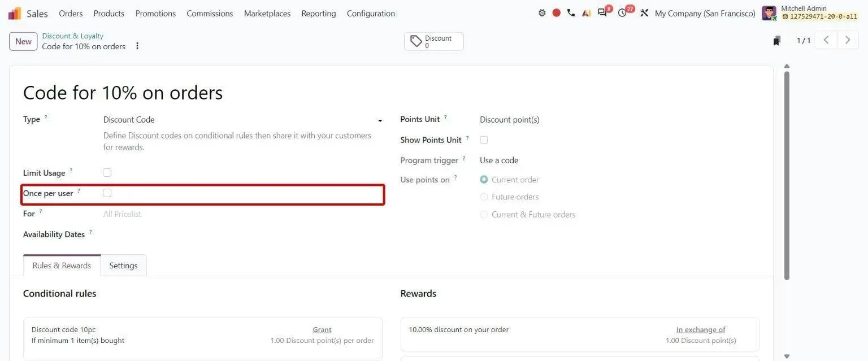Click the Sales app name

tap(37, 13)
